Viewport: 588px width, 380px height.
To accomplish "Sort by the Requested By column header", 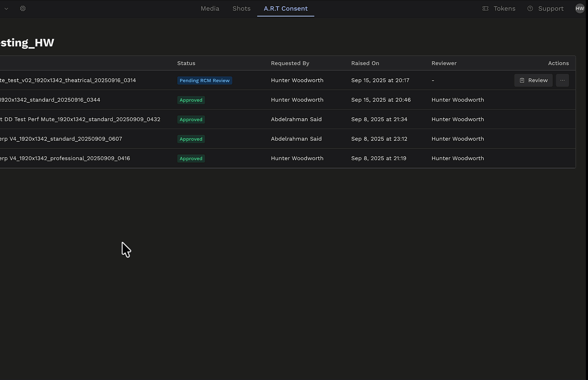I will coord(290,63).
